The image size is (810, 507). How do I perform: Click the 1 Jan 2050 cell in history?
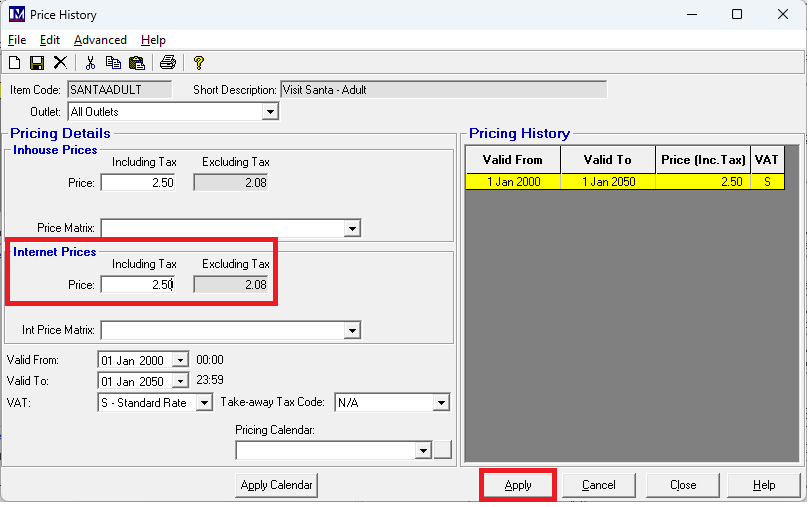click(x=609, y=182)
